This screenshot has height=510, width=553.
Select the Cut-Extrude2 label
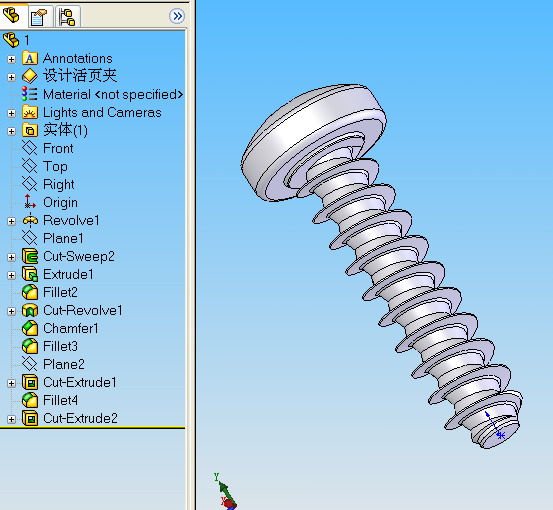coord(80,418)
